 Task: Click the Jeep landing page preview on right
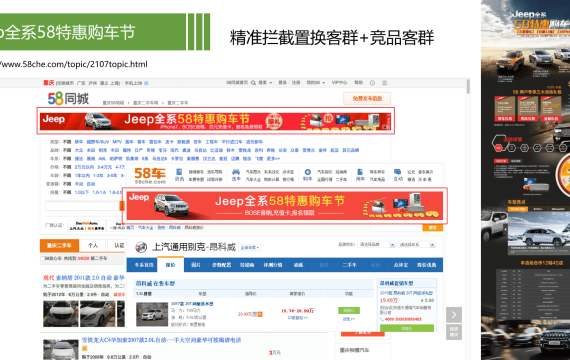[x=525, y=180]
